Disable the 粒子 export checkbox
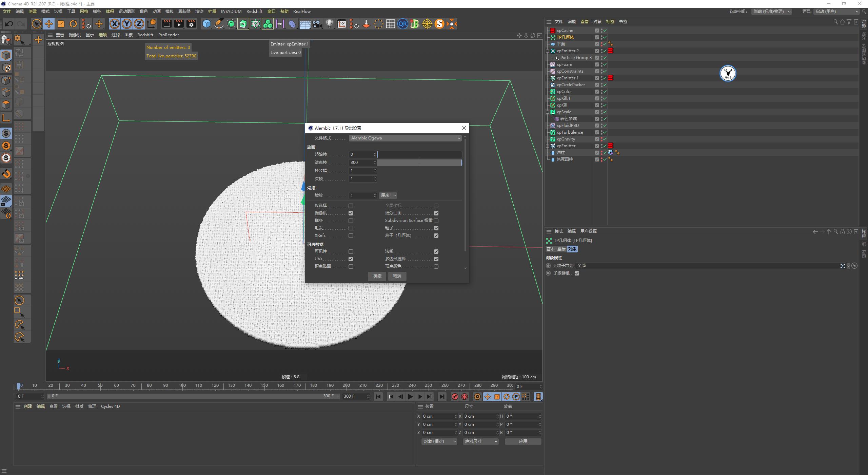The width and height of the screenshot is (868, 475). pos(437,228)
